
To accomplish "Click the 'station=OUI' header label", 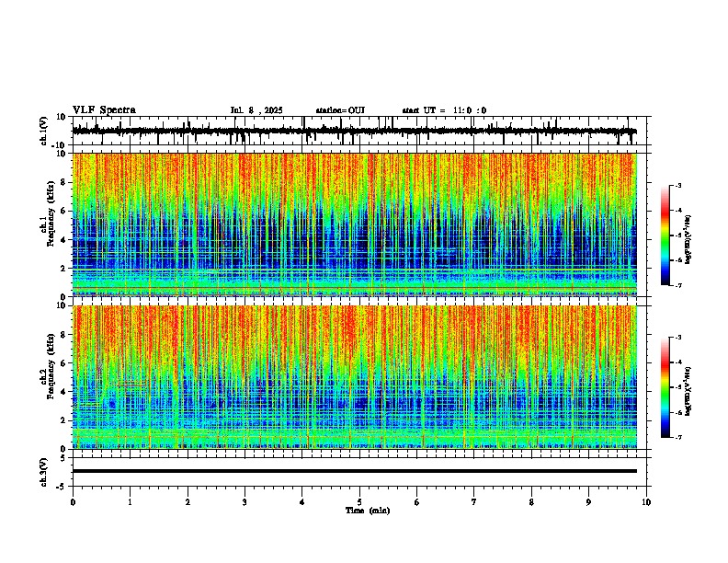I will [340, 110].
